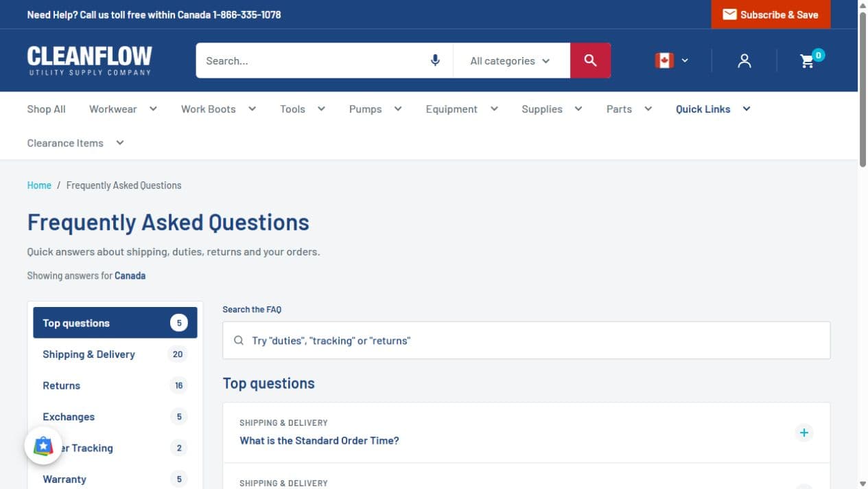This screenshot has height=489, width=868.
Task: Click the Frequently Asked Questions breadcrumb text
Action: 124,185
